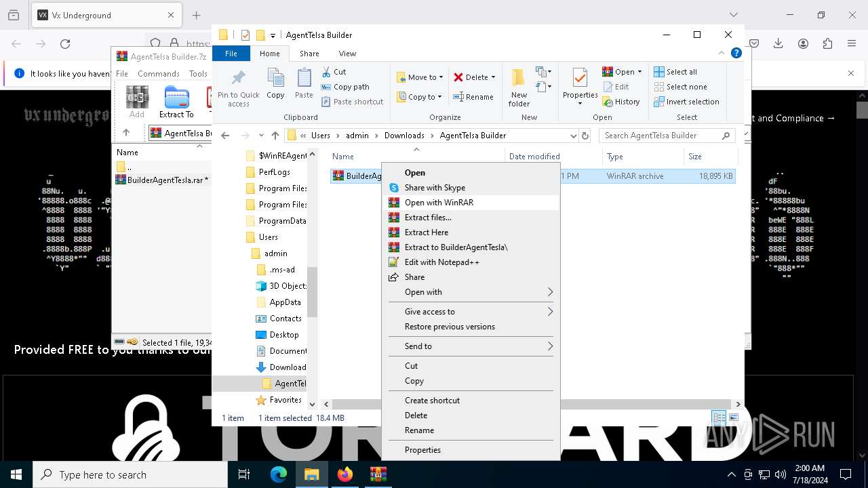868x488 pixels.
Task: Click Explorer help question mark icon
Action: (736, 53)
